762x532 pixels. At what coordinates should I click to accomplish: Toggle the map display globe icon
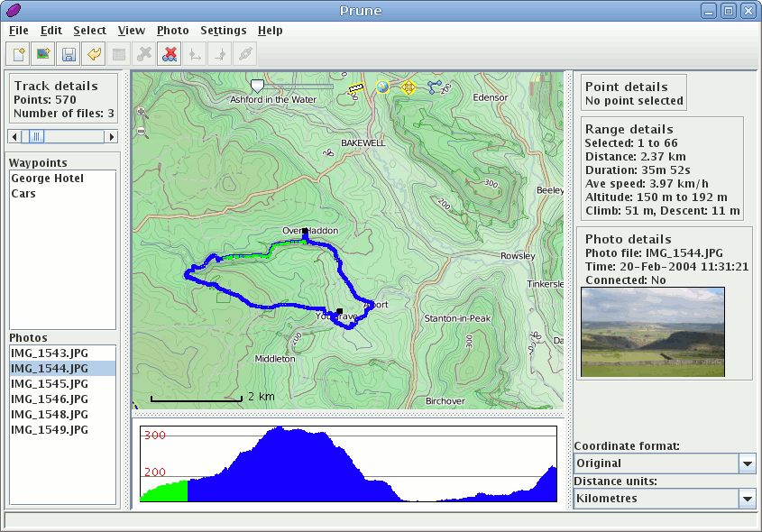coord(382,87)
